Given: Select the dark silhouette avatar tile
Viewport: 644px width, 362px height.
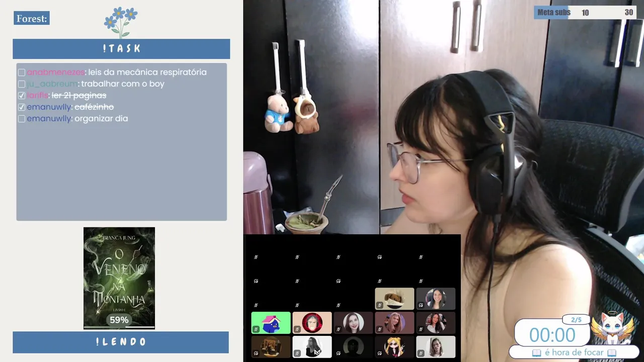Looking at the screenshot, I should [x=353, y=347].
